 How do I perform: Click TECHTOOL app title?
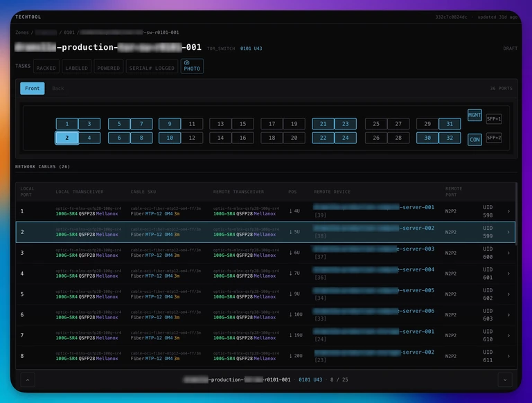(x=28, y=17)
